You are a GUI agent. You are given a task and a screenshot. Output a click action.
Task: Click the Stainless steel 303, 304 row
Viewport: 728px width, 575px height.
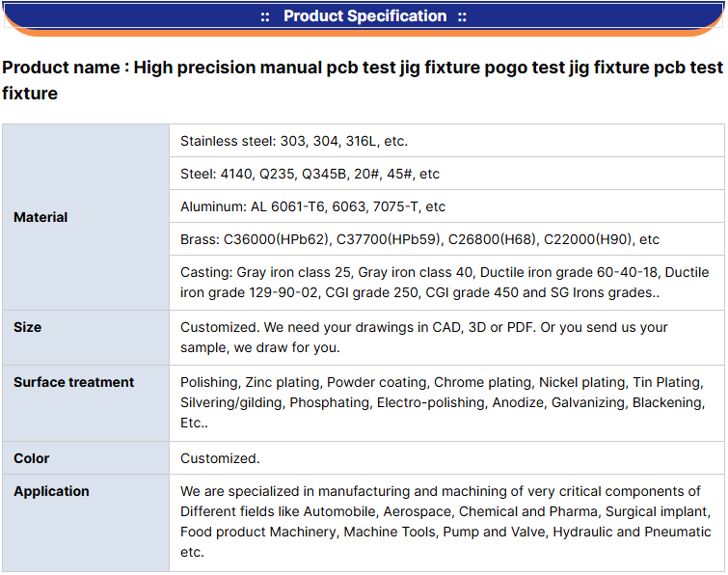[294, 141]
